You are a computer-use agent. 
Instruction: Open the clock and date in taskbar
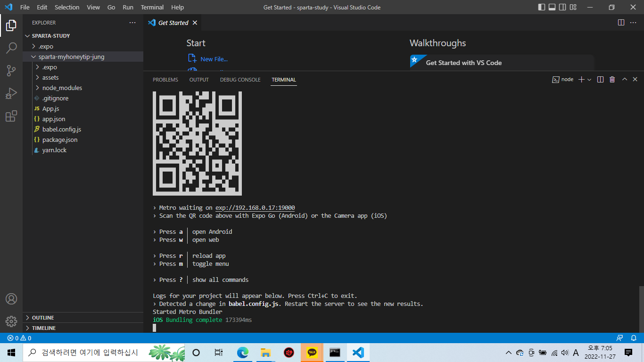[x=600, y=353]
